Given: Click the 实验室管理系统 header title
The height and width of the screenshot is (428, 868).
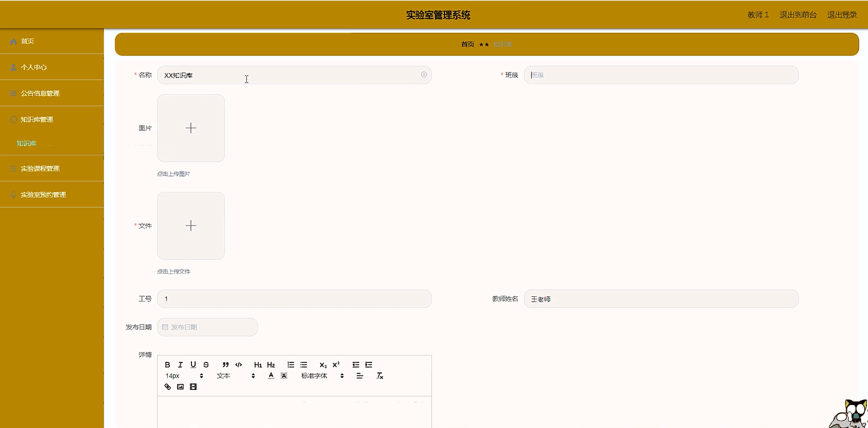Looking at the screenshot, I should coord(438,15).
